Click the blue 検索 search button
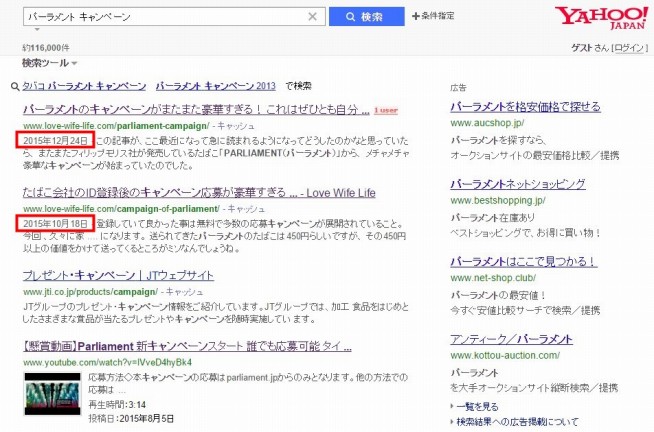Screen dimensions: 654x432 [x=364, y=16]
